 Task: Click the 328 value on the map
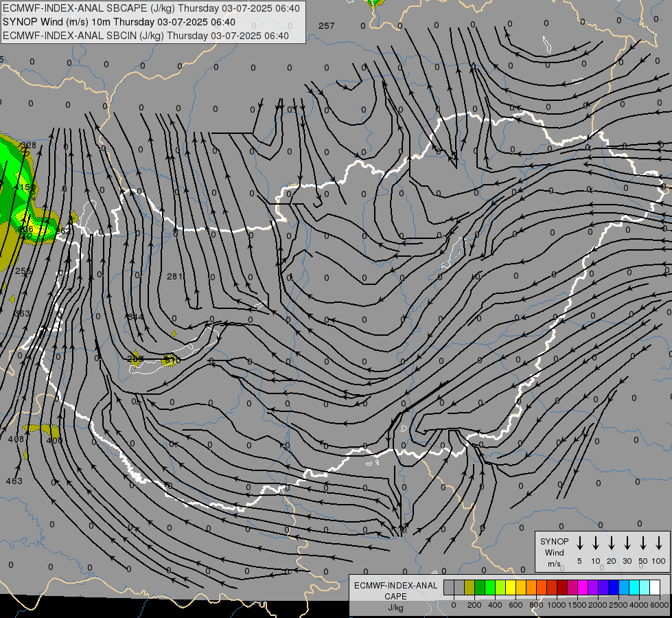click(29, 146)
